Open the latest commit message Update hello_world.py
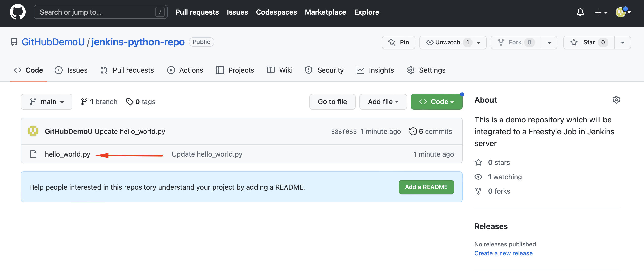 click(x=130, y=132)
